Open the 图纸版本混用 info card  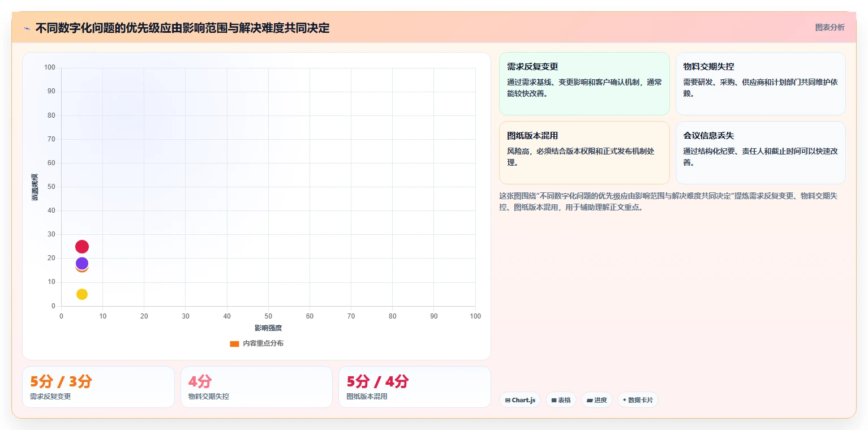pos(585,153)
